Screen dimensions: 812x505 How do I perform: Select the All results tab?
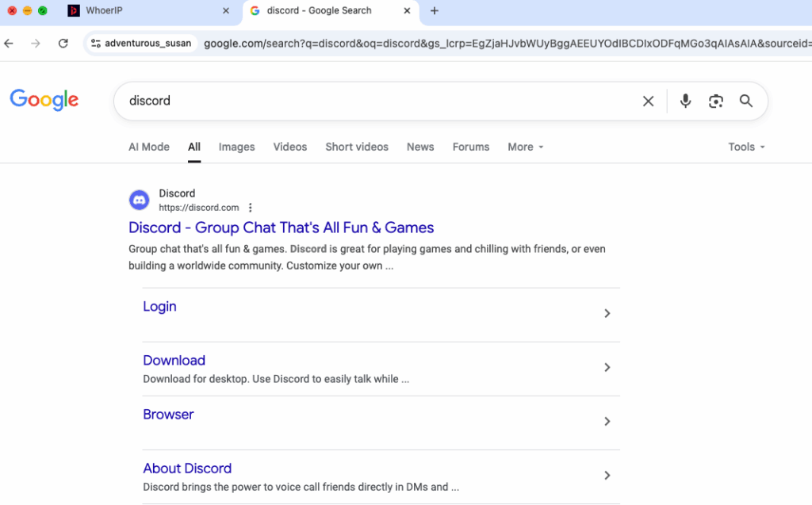(194, 147)
